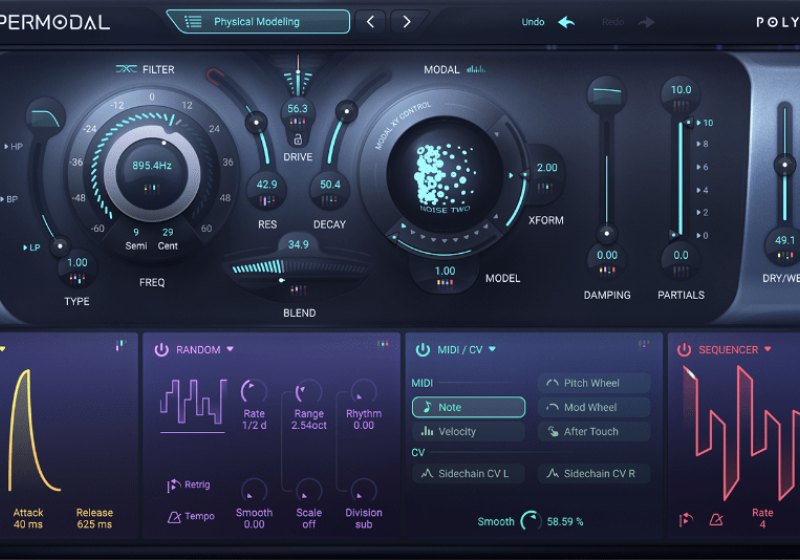Click the Damping slider handle

click(606, 234)
